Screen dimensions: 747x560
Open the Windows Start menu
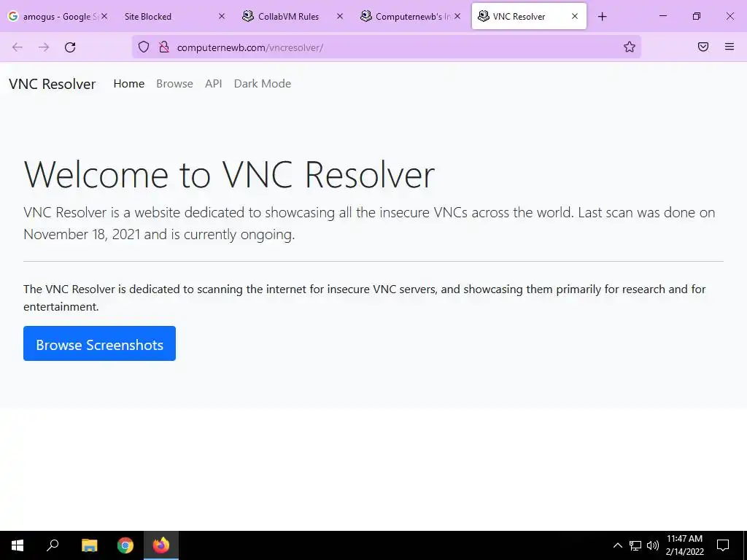pyautogui.click(x=18, y=545)
